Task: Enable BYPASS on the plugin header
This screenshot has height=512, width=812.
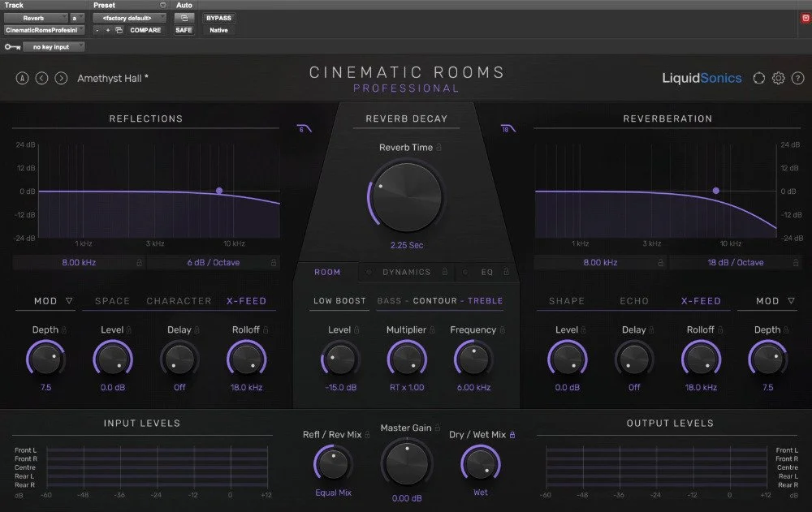Action: pyautogui.click(x=218, y=17)
